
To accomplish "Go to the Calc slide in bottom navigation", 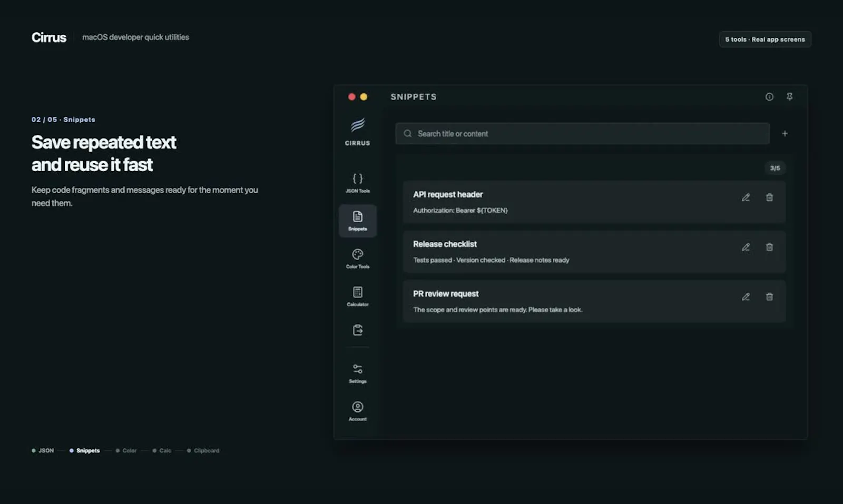I will click(x=162, y=451).
